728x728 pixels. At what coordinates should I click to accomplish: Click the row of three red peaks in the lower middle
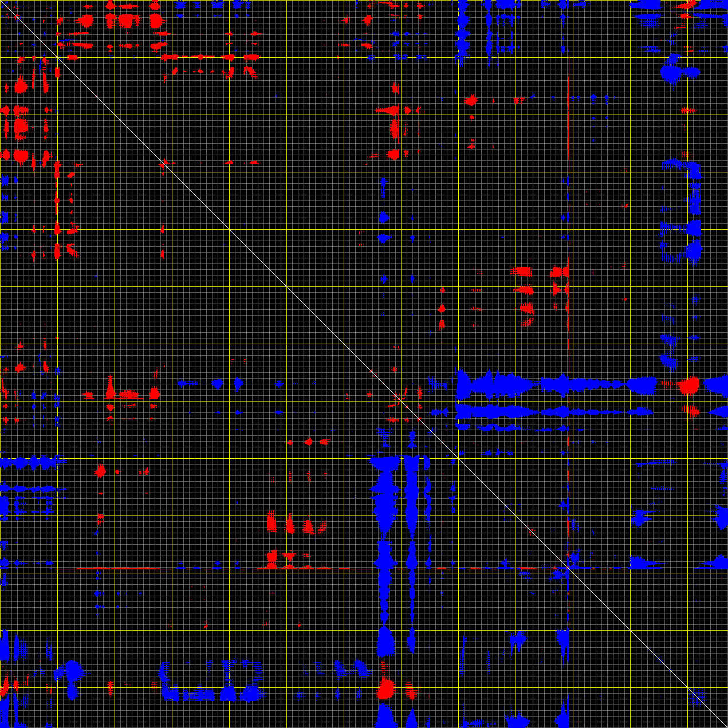(290, 524)
